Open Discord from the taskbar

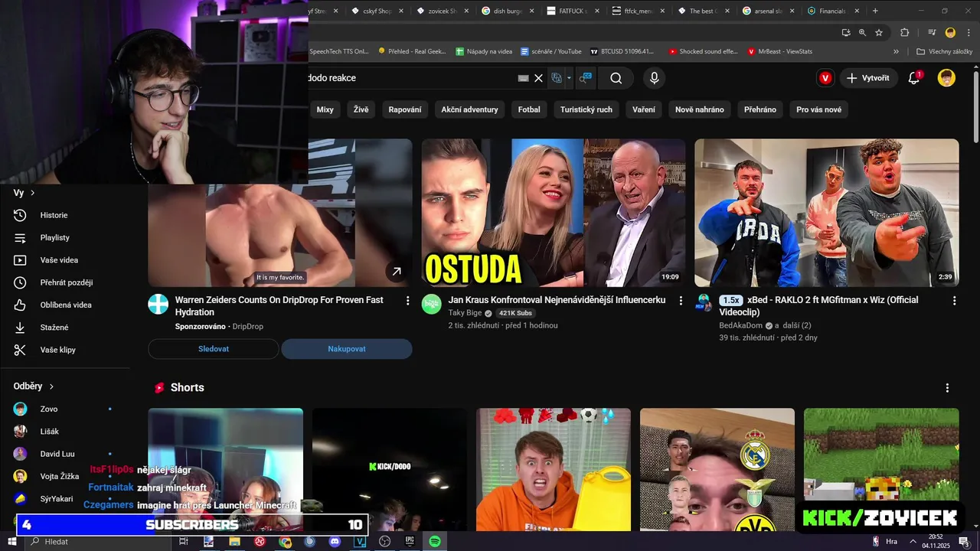pos(335,541)
